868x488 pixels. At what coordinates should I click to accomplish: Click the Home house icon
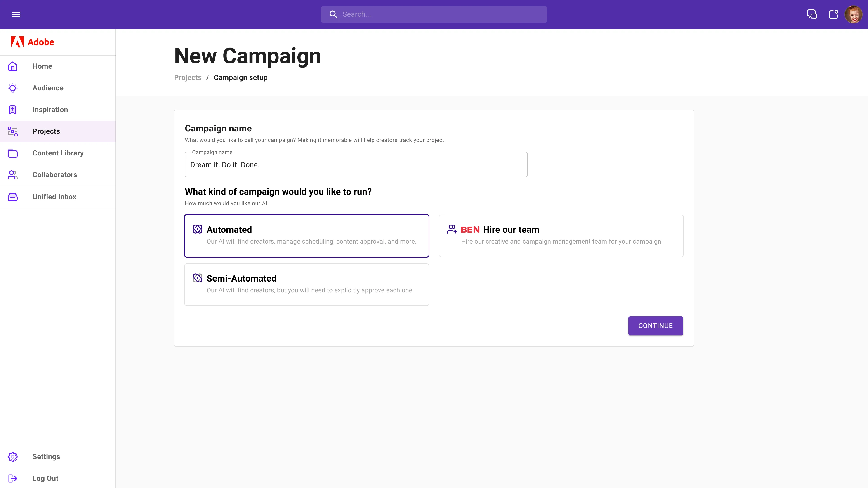click(13, 66)
